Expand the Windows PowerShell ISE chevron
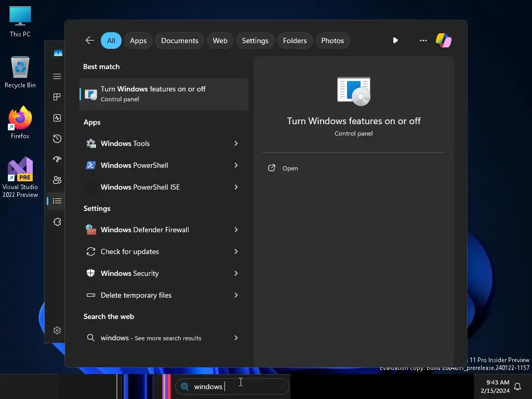The width and height of the screenshot is (532, 399). click(236, 187)
